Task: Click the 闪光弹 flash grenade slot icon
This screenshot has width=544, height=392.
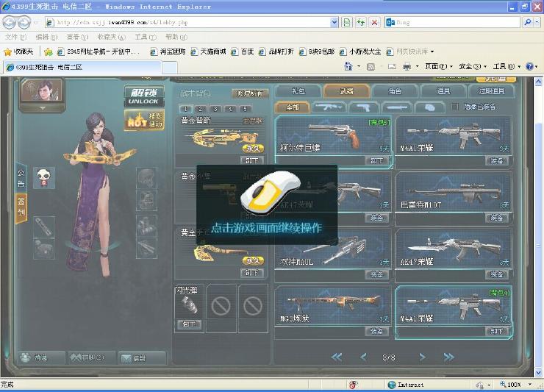Action: tap(190, 305)
